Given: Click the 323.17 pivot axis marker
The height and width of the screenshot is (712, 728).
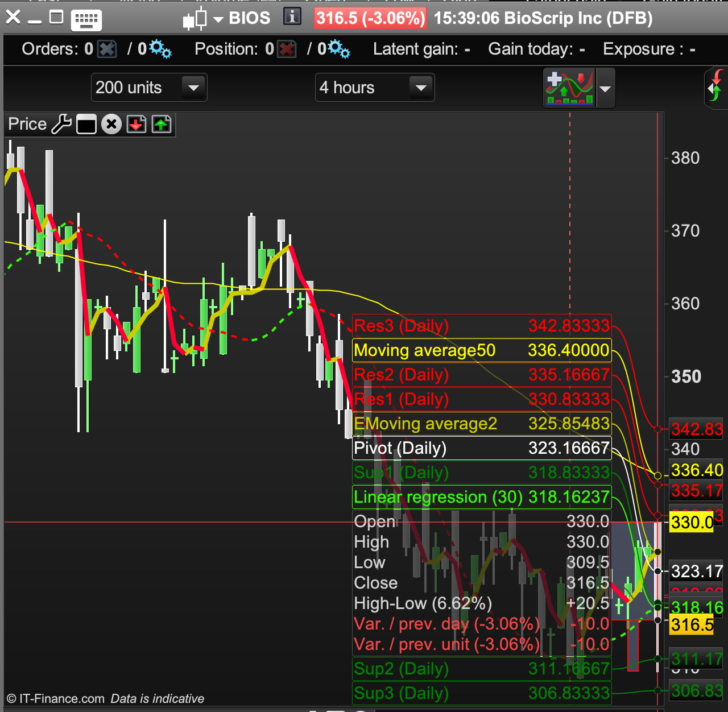Looking at the screenshot, I should (x=697, y=572).
